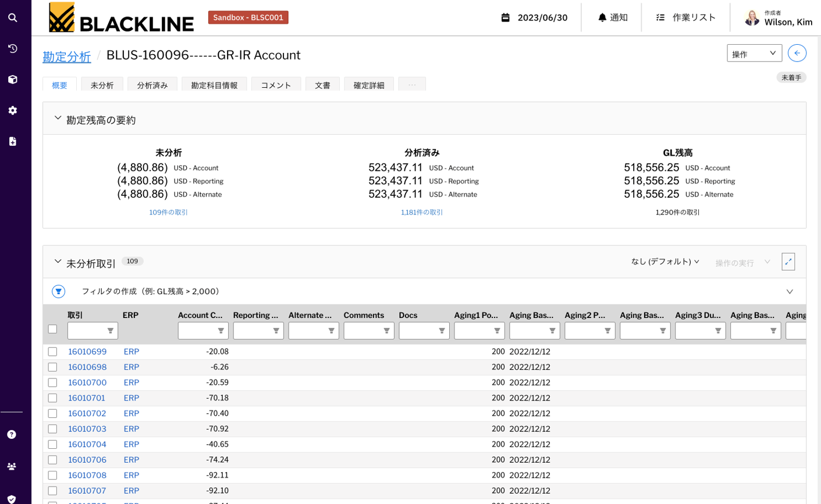Click the Wilson, Kim user avatar
The image size is (821, 504).
(752, 17)
